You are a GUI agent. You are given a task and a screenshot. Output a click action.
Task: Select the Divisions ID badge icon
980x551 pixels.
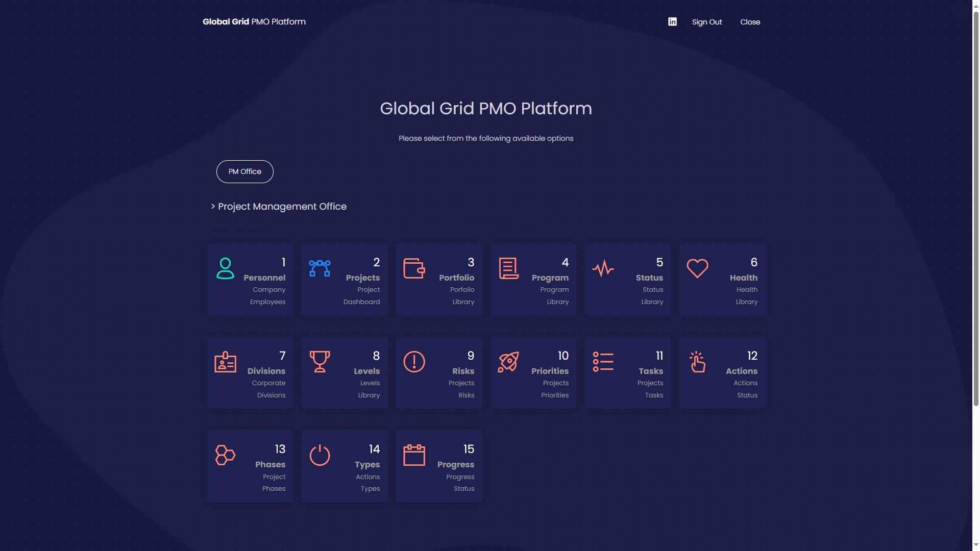click(x=225, y=362)
